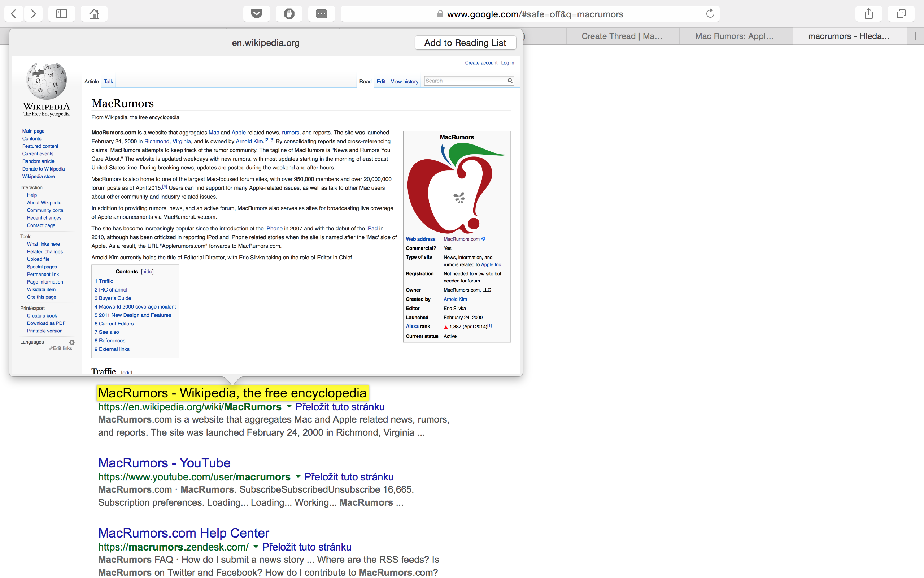Open Recent changes sidebar link
924x578 pixels.
coord(44,218)
